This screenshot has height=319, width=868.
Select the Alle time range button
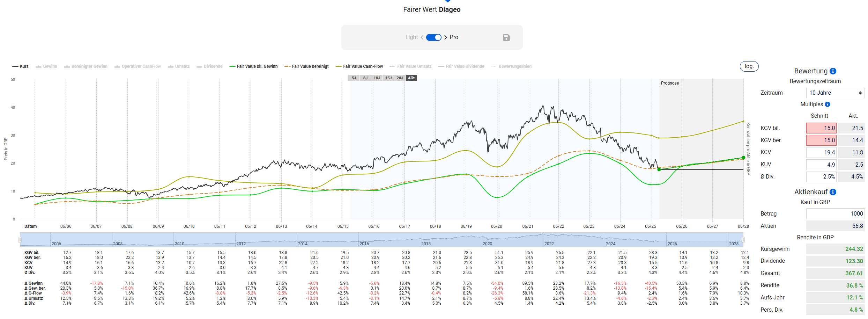[x=411, y=78]
